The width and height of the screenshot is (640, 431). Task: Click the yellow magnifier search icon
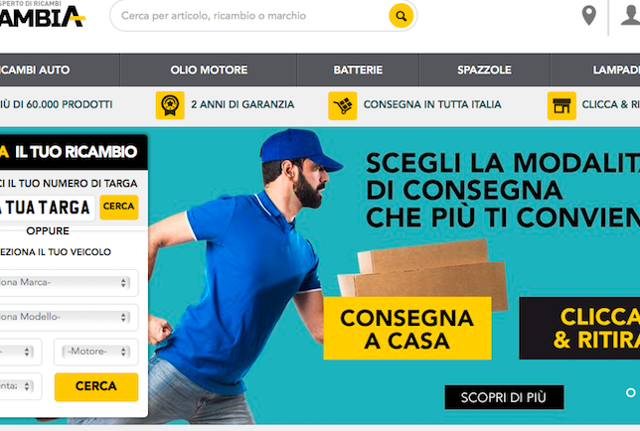(401, 16)
